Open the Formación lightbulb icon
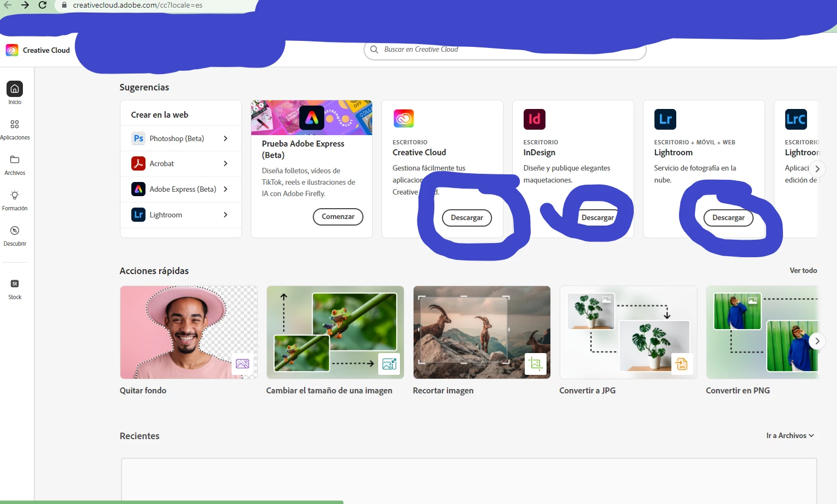The width and height of the screenshot is (837, 504). coord(15,195)
